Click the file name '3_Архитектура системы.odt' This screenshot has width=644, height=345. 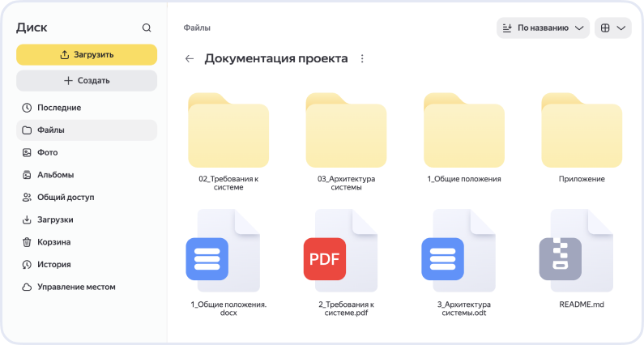(464, 309)
